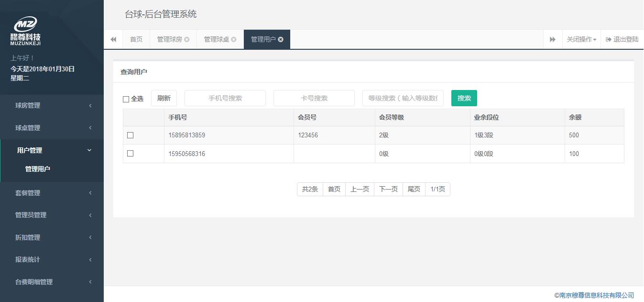Open the 关闭操作 dropdown
The width and height of the screenshot is (644, 302).
pyautogui.click(x=581, y=39)
